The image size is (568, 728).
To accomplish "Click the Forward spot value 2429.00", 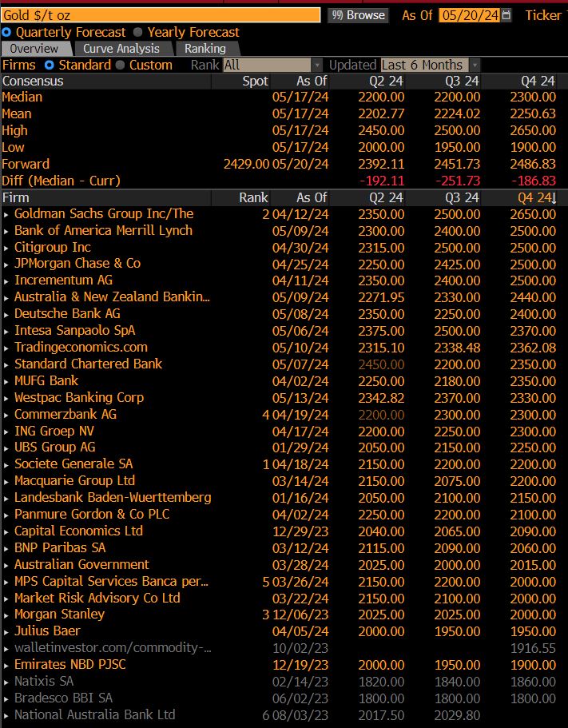I will [x=246, y=165].
